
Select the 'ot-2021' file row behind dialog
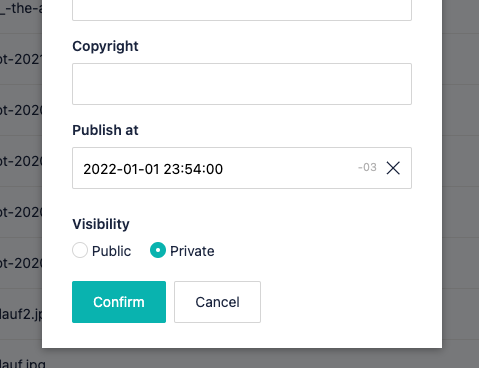tap(21, 59)
